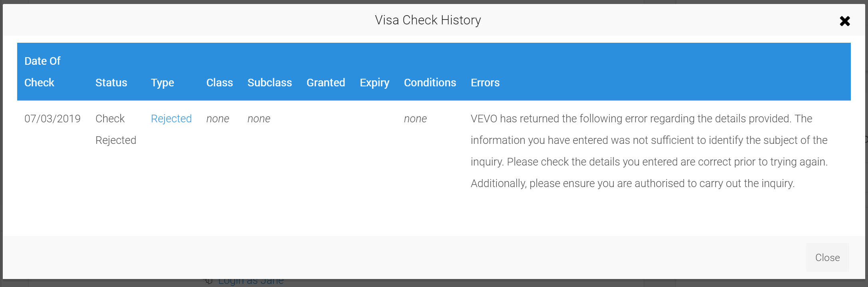
Task: Click the VEVO error message text
Action: pos(649,151)
